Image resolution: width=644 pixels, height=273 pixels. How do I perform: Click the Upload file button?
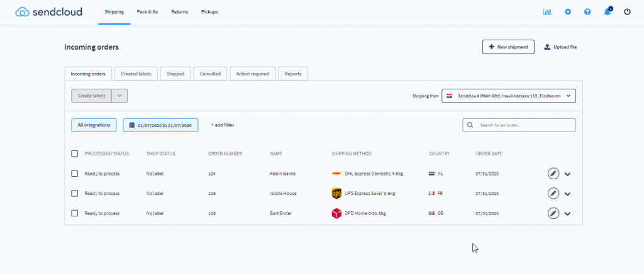[560, 47]
